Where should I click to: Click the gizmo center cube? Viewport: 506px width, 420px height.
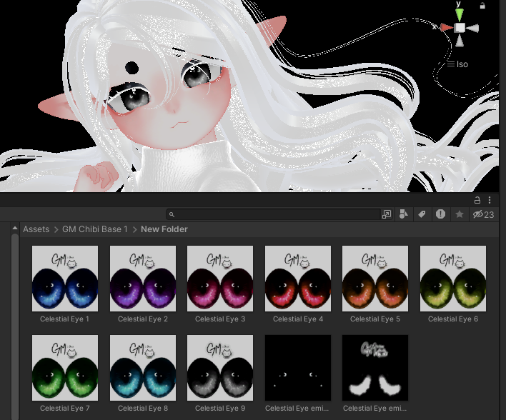(x=460, y=28)
